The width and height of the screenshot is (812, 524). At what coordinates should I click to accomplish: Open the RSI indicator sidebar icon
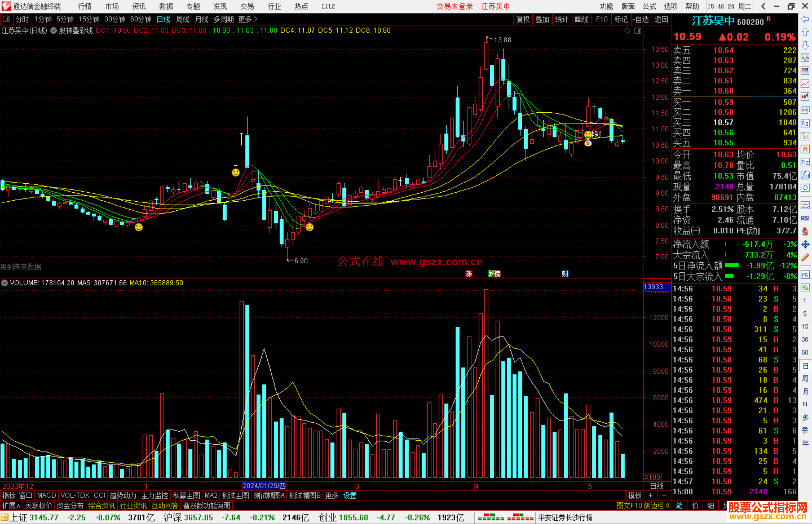(x=805, y=218)
